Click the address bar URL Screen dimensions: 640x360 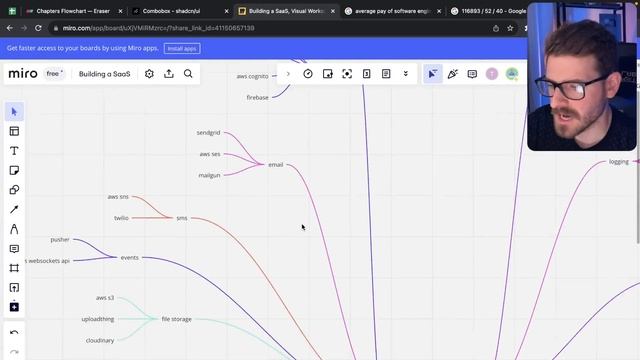pyautogui.click(x=158, y=28)
